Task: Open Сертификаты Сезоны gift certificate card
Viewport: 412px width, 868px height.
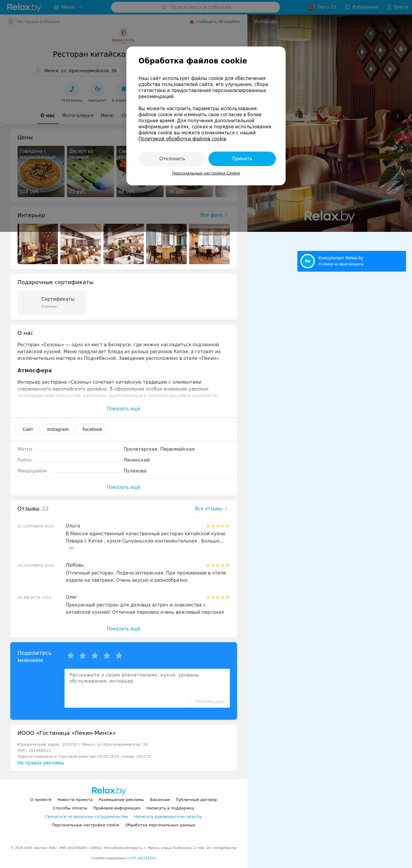Action: tap(52, 303)
